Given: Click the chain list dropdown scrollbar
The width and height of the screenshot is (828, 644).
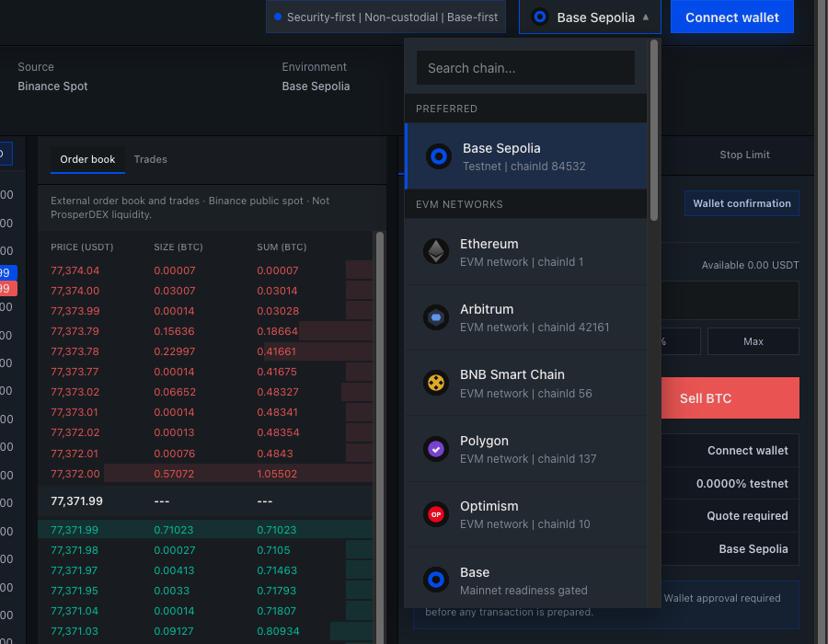Looking at the screenshot, I should point(654,131).
